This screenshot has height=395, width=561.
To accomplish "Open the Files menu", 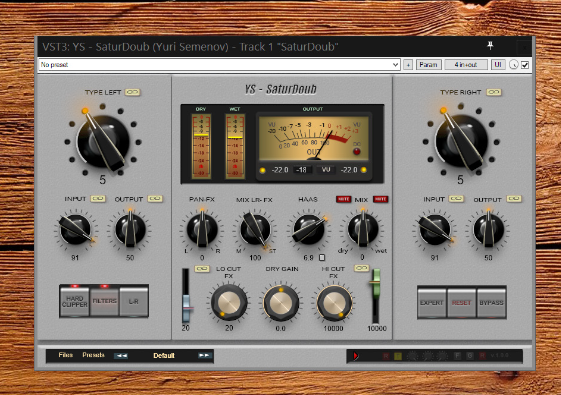I will (x=66, y=355).
